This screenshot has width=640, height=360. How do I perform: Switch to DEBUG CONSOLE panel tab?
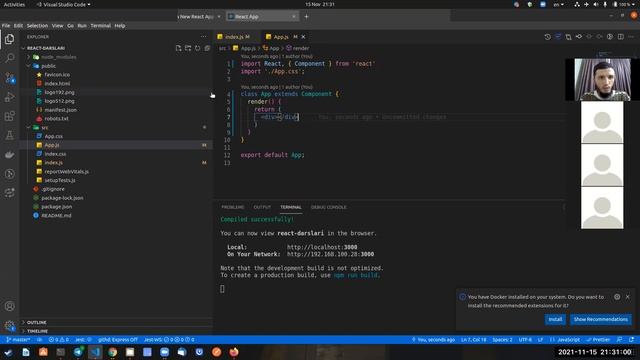click(x=328, y=207)
